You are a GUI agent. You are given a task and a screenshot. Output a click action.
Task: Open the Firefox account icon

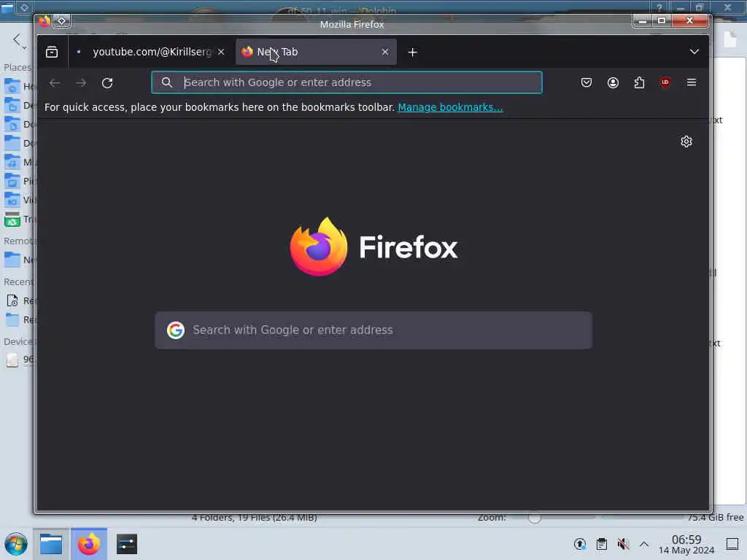[x=613, y=82]
